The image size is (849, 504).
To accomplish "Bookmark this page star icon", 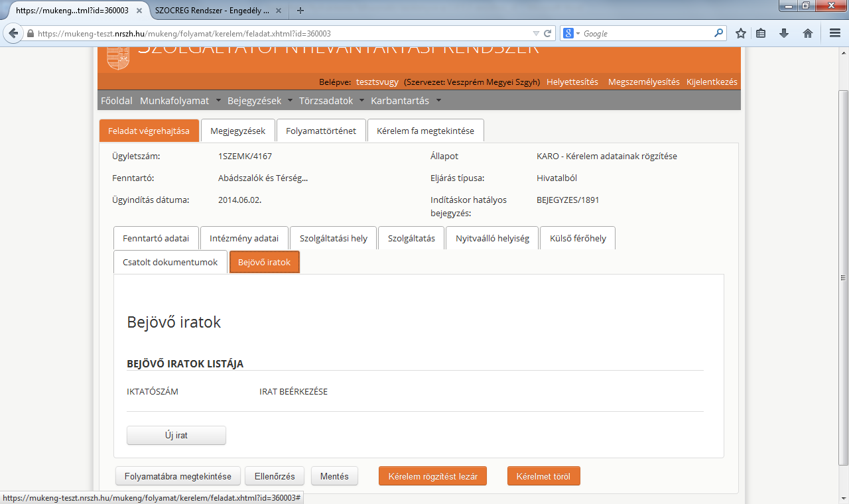I will click(741, 33).
